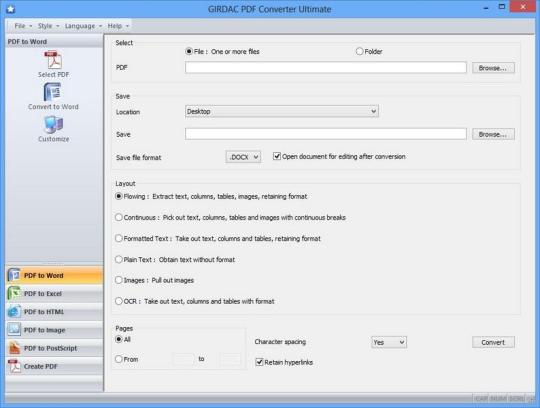The width and height of the screenshot is (540, 408).
Task: Switch to the PDF to Excel tab label
Action: [43, 294]
